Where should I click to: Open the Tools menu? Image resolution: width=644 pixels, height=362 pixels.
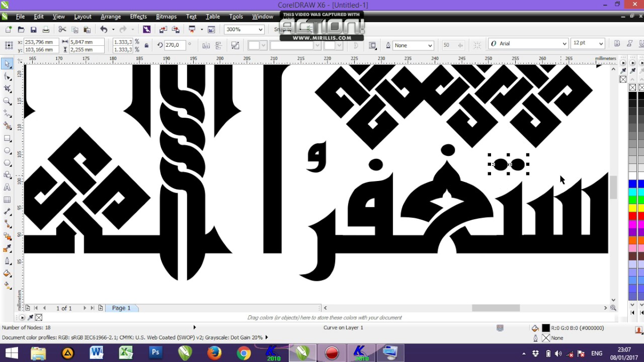(236, 17)
